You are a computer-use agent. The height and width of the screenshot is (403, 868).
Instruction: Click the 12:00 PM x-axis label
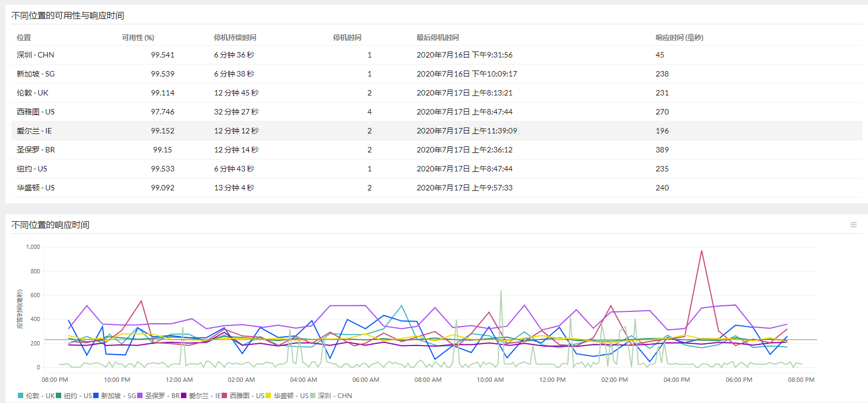point(552,380)
